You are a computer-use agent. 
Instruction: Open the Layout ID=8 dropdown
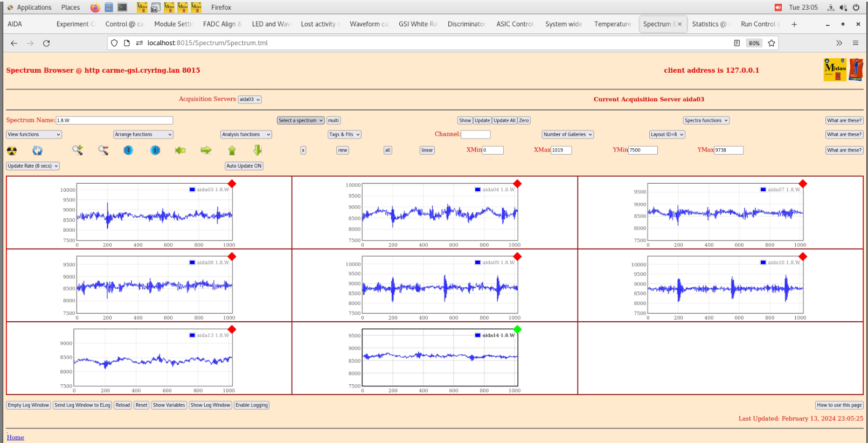click(667, 135)
